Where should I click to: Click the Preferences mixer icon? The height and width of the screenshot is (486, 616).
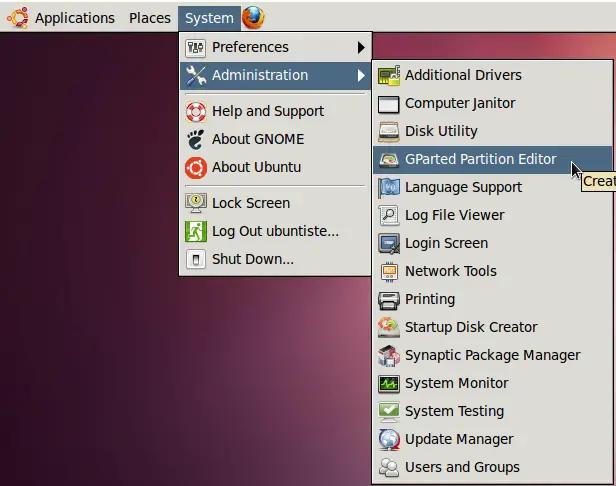[195, 48]
